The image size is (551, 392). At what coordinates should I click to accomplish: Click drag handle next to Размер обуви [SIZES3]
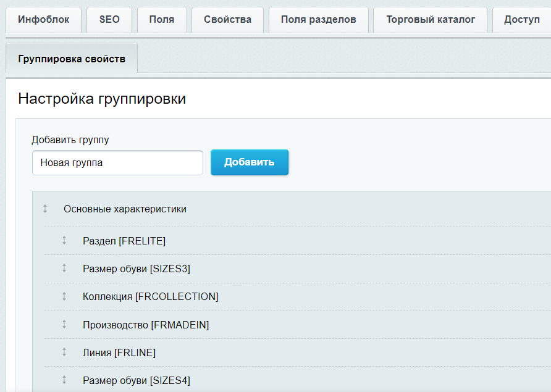tap(64, 269)
